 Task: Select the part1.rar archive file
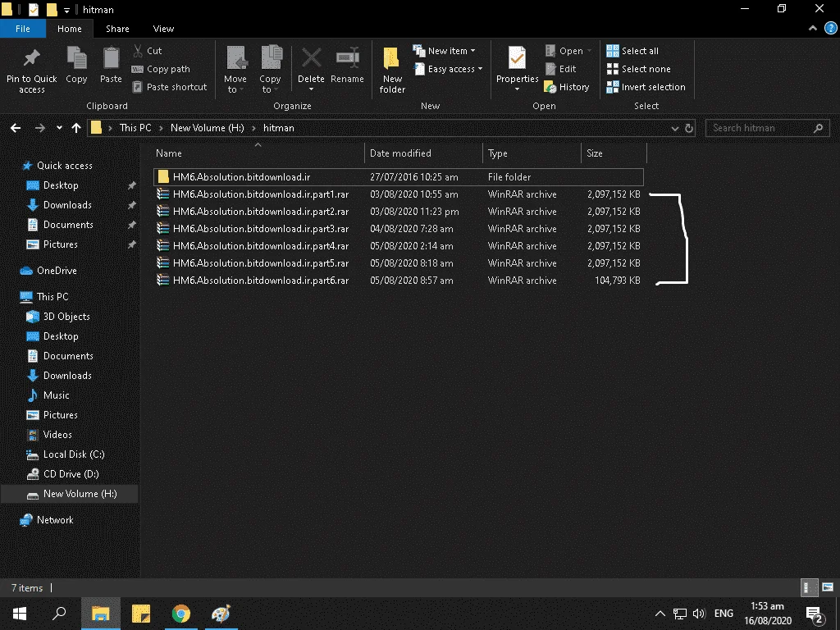click(x=398, y=194)
